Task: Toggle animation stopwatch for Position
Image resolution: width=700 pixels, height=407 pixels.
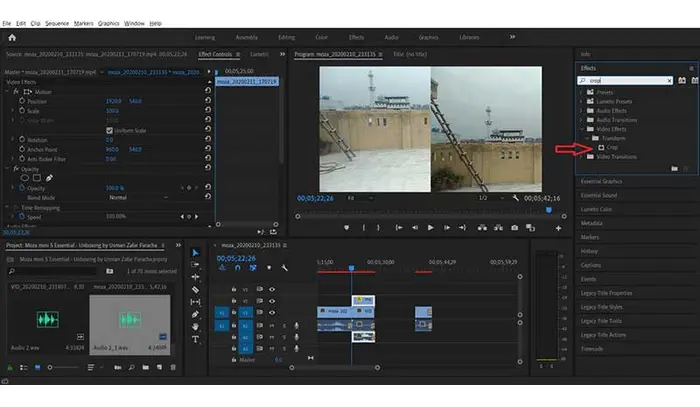Action: (22, 101)
